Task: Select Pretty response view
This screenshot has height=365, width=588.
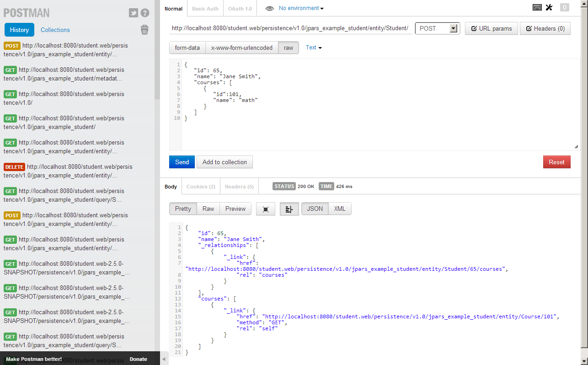Action: click(183, 209)
